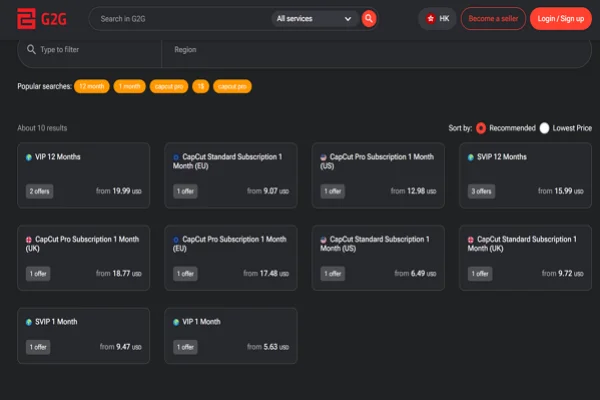Click the Hong Kong flag icon

pyautogui.click(x=431, y=18)
